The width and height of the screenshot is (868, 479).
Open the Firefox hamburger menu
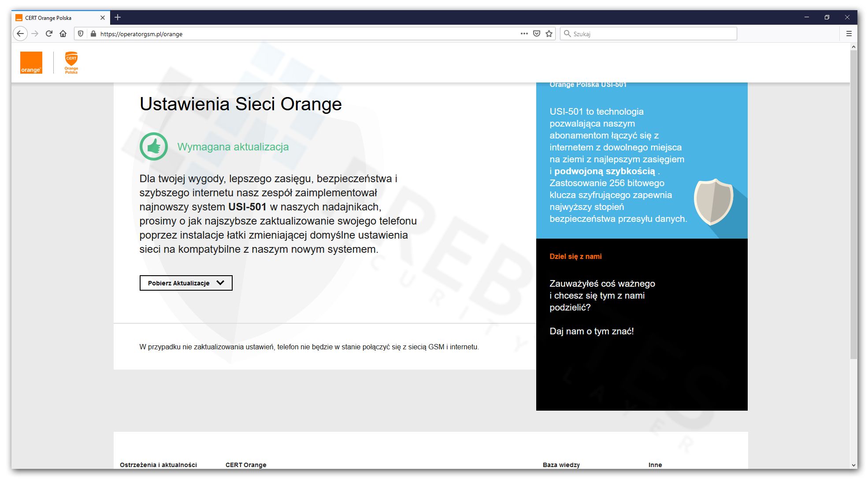click(x=849, y=34)
